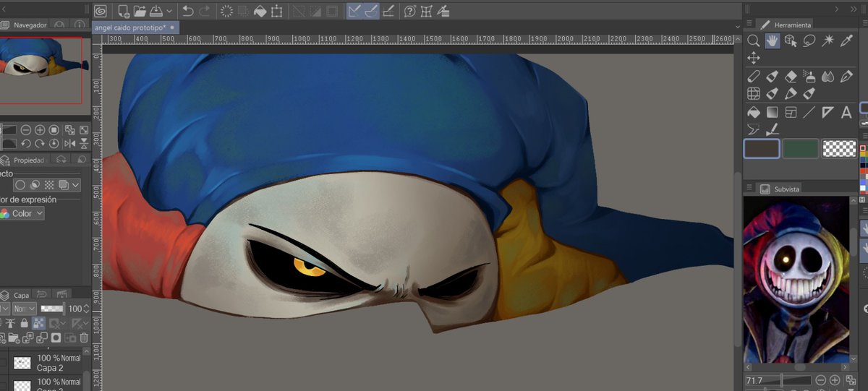Open the Color expression dropdown
The width and height of the screenshot is (868, 391).
pos(22,213)
